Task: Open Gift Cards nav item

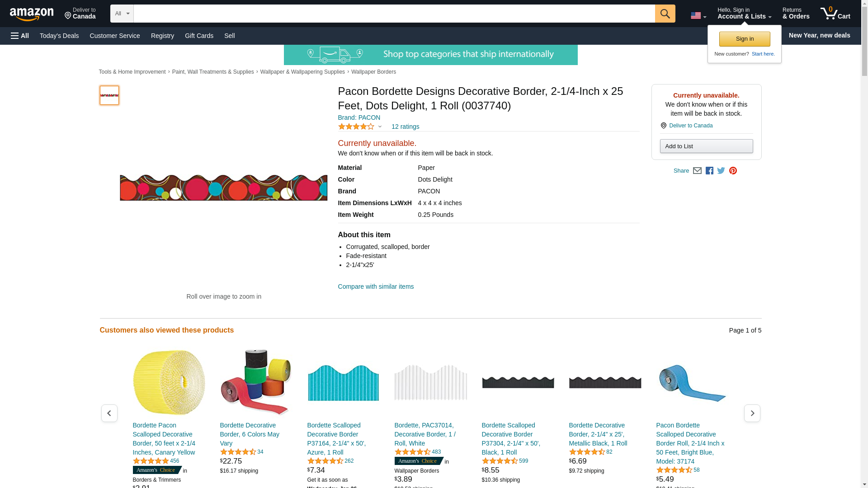Action: tap(199, 36)
